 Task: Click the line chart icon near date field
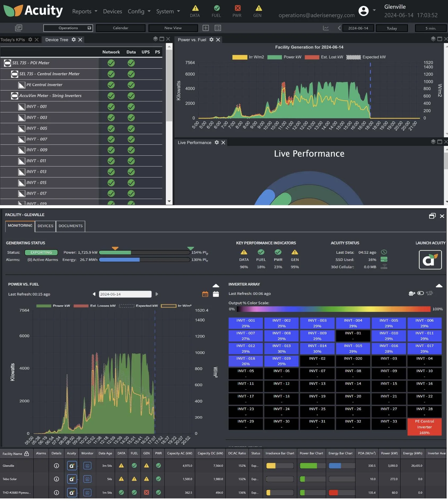(x=326, y=28)
